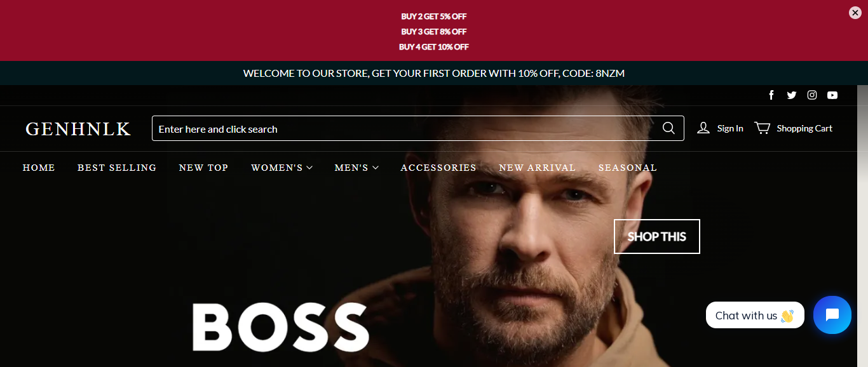Open the Facebook social icon
The image size is (868, 367).
click(x=771, y=95)
